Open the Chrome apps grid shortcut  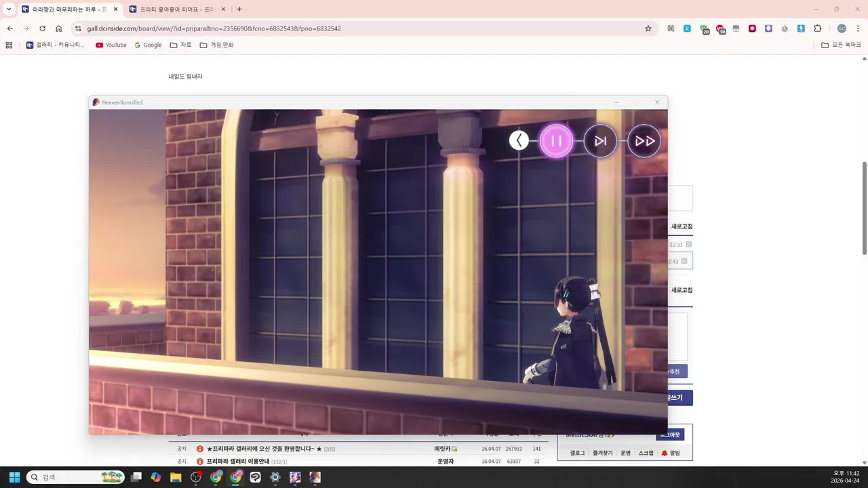(9, 45)
